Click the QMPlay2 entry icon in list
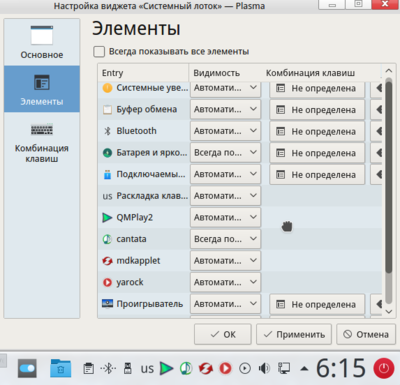This screenshot has width=400, height=385. [107, 218]
